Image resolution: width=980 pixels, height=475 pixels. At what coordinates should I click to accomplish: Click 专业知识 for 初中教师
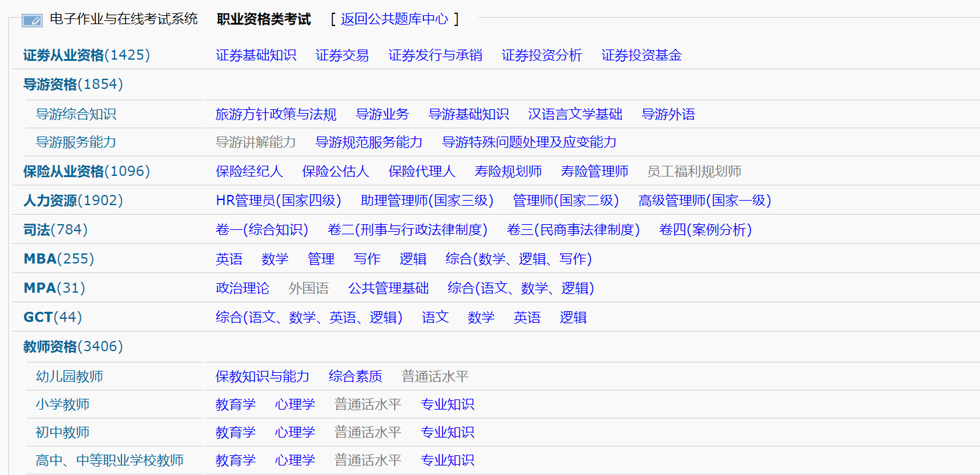(x=447, y=432)
